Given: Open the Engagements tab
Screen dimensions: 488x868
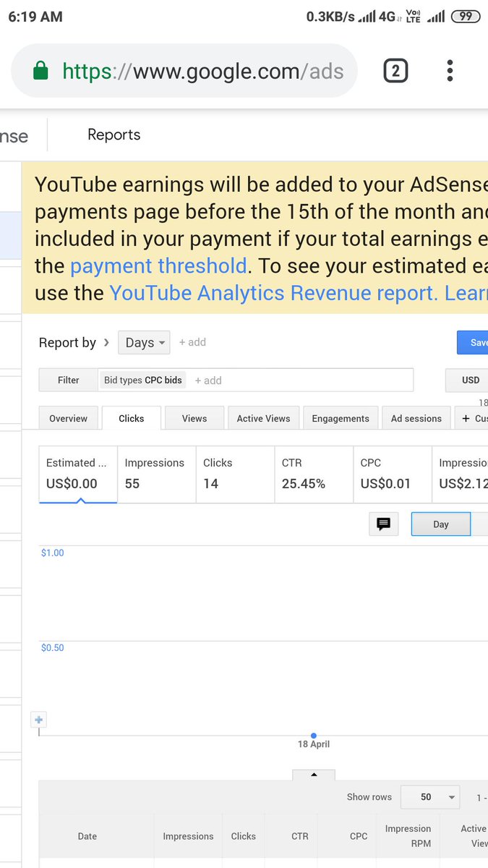Looking at the screenshot, I should [x=341, y=418].
